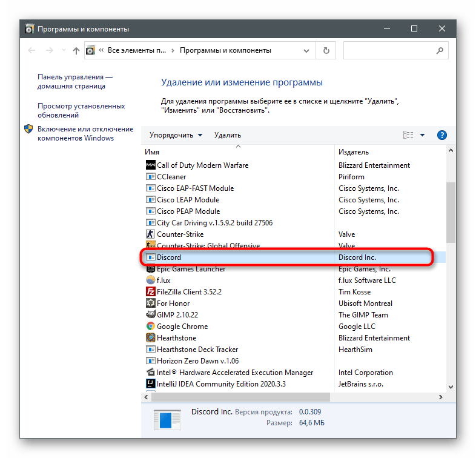Image resolution: width=476 pixels, height=458 pixels.
Task: Click the Discord Inc. publisher cell
Action: [357, 257]
